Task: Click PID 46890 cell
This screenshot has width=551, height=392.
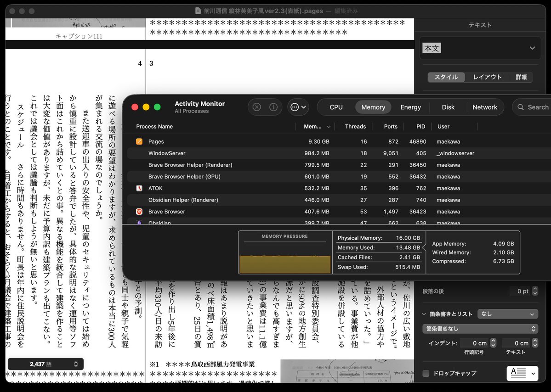Action: (x=417, y=141)
